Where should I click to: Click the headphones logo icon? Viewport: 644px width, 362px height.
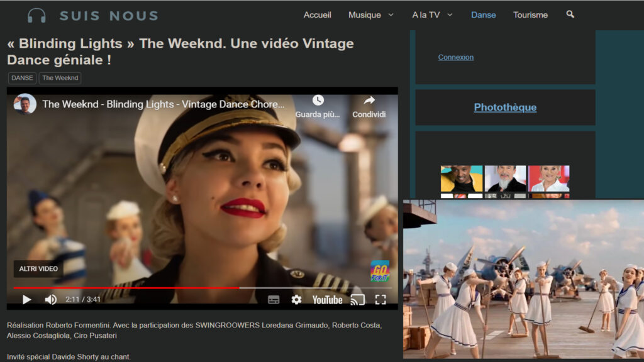pyautogui.click(x=36, y=16)
